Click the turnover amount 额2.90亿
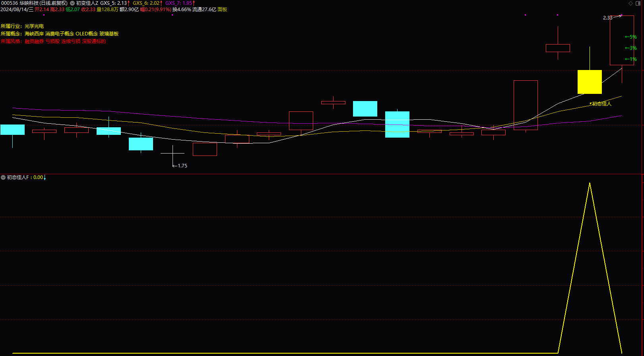This screenshot has width=644, height=356. 129,10
